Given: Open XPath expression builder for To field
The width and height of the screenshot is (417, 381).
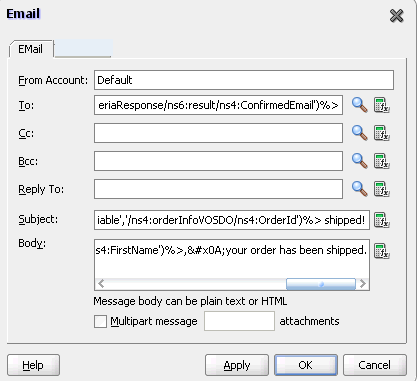Looking at the screenshot, I should (382, 105).
